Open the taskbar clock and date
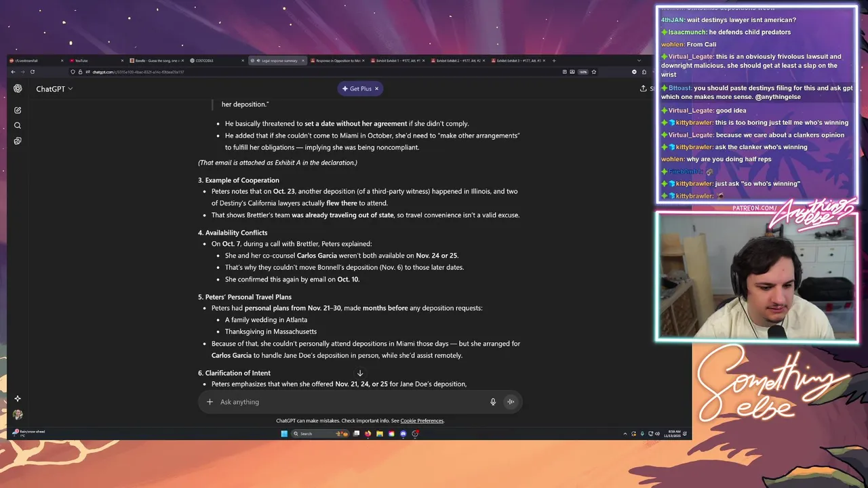 click(x=673, y=434)
